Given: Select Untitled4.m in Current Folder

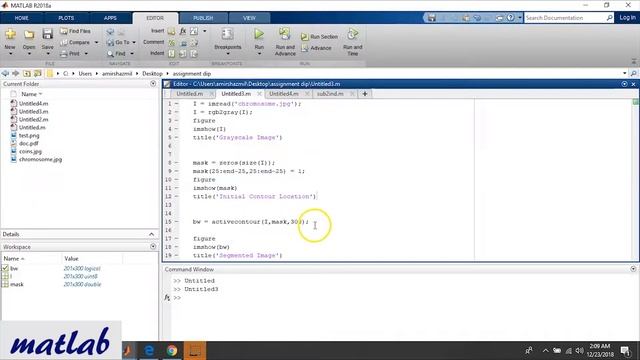Looking at the screenshot, I should 33,104.
